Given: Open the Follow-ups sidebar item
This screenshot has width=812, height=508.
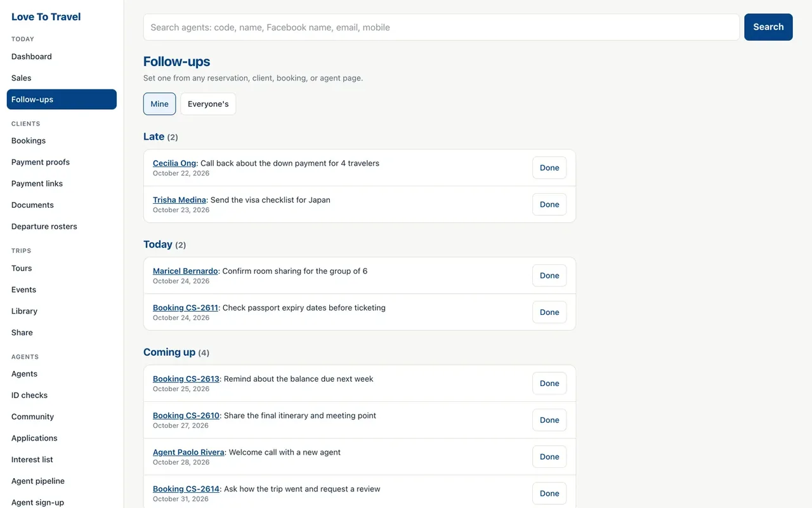Looking at the screenshot, I should (62, 100).
